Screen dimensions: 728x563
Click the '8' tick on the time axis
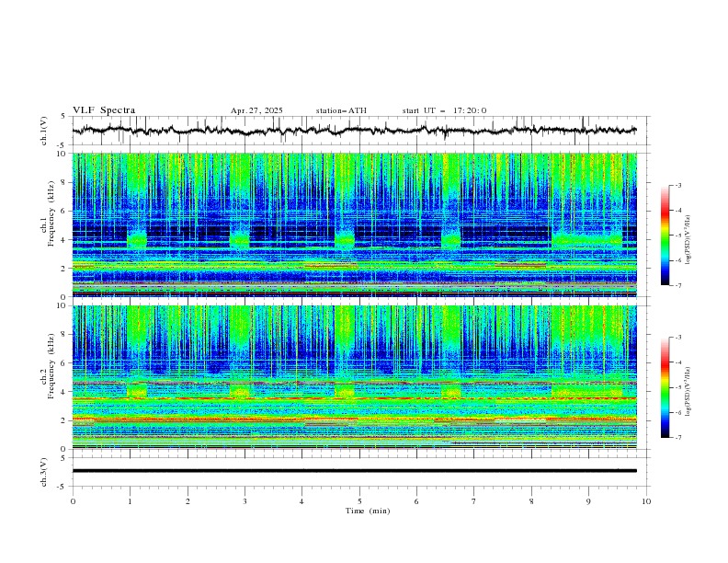tap(531, 501)
